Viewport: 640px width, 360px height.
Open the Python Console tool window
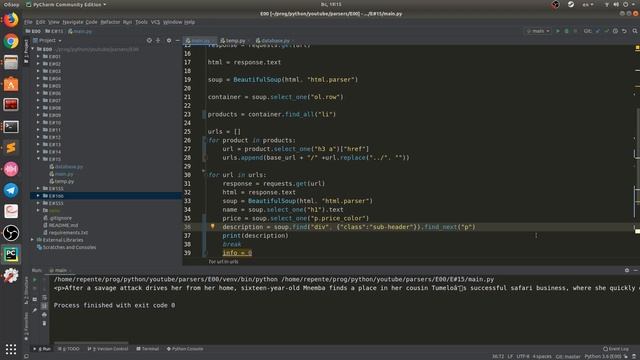(x=185, y=349)
